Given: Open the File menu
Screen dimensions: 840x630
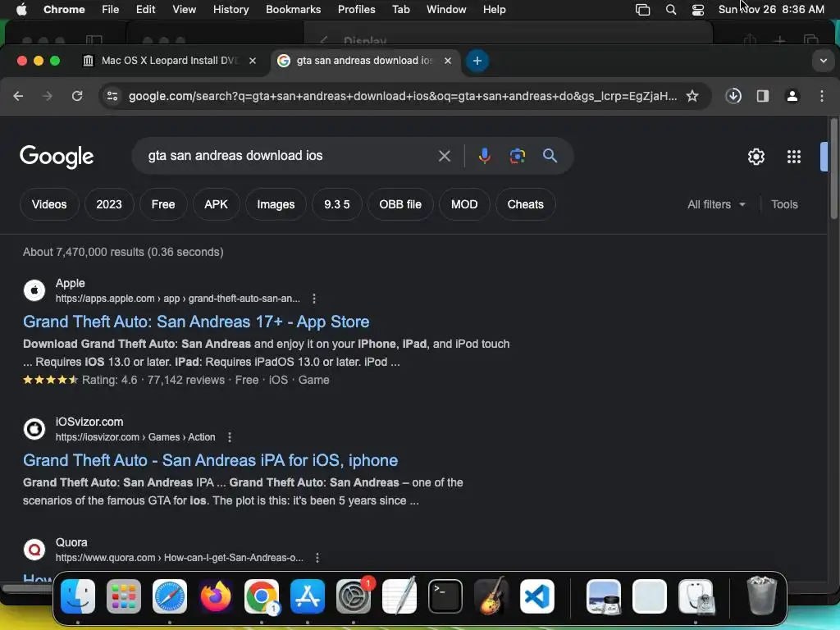Looking at the screenshot, I should click(111, 9).
